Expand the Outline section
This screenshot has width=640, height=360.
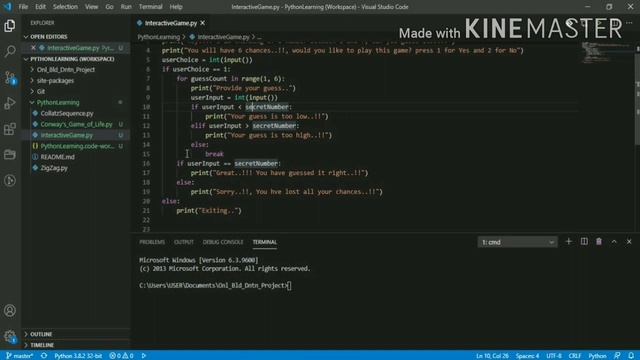41,334
